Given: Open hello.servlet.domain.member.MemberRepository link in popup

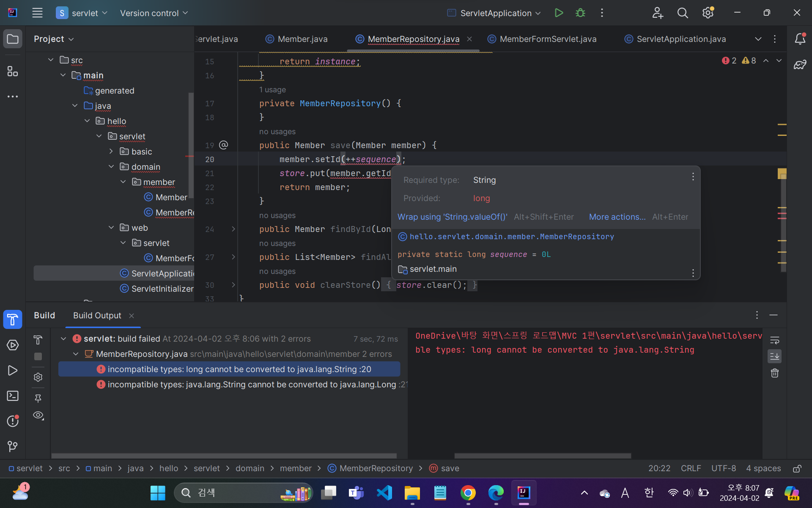Looking at the screenshot, I should click(512, 237).
